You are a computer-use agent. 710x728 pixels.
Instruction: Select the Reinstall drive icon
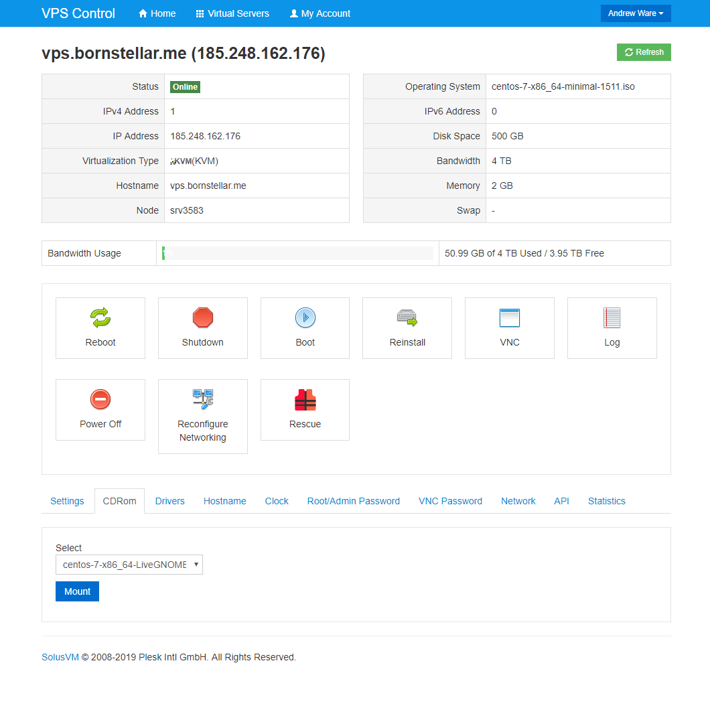(x=407, y=317)
